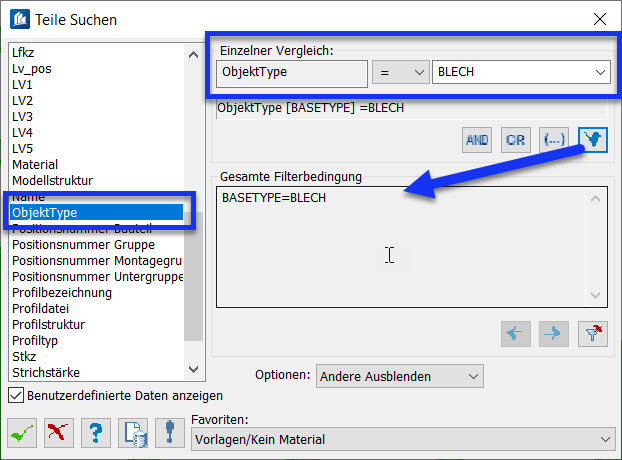The image size is (622, 460).
Task: Insert parentheses with the (...) button
Action: [554, 140]
